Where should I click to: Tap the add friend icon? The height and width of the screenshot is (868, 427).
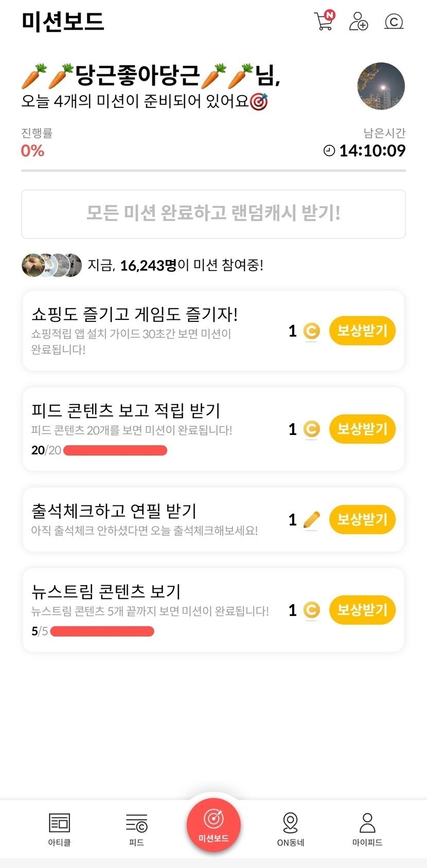[x=358, y=22]
